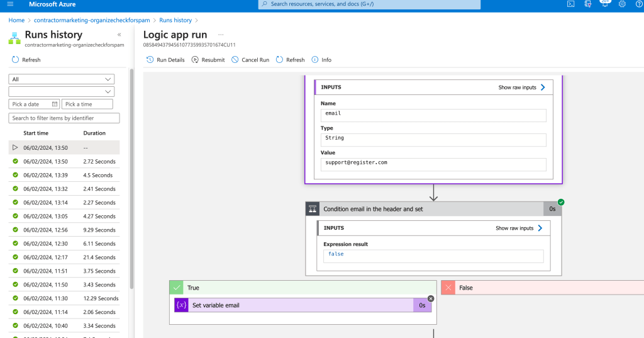Image resolution: width=644 pixels, height=338 pixels.
Task: Click the Pick a date field
Action: click(x=34, y=104)
